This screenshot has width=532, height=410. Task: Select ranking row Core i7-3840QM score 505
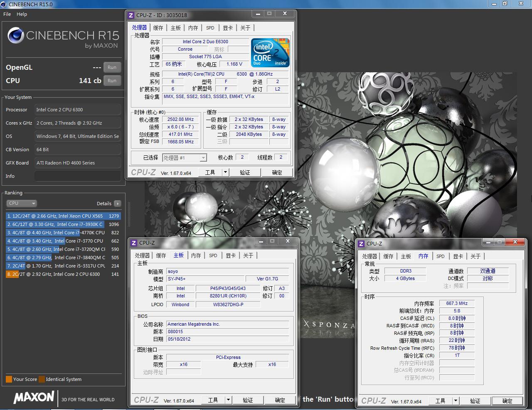[x=63, y=258]
